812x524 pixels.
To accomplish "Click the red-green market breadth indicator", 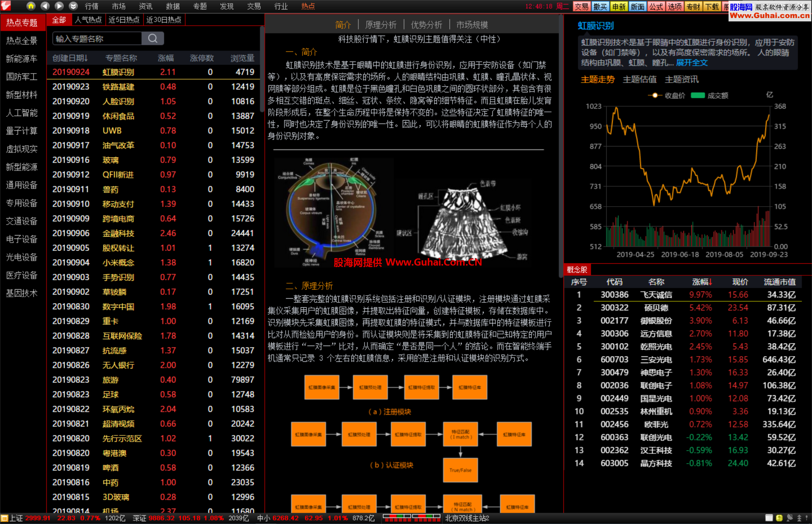I will pyautogui.click(x=412, y=518).
